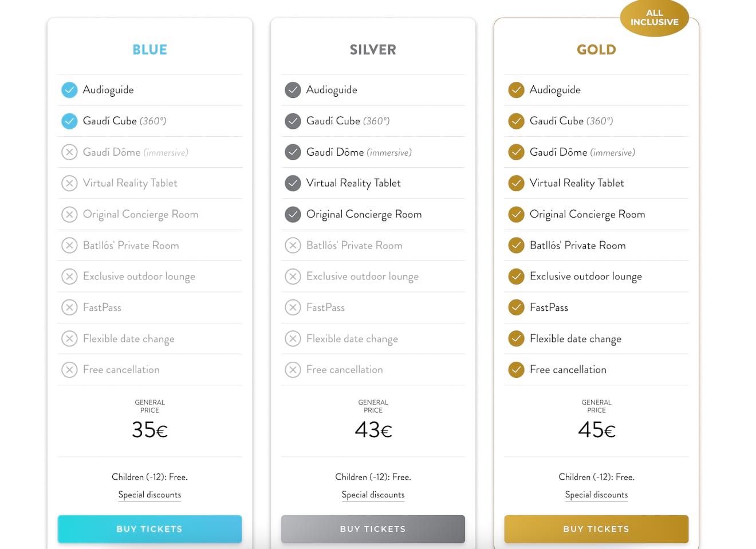Click gold checkmark beside Gold Free cancellation
The image size is (756, 549).
tap(516, 370)
